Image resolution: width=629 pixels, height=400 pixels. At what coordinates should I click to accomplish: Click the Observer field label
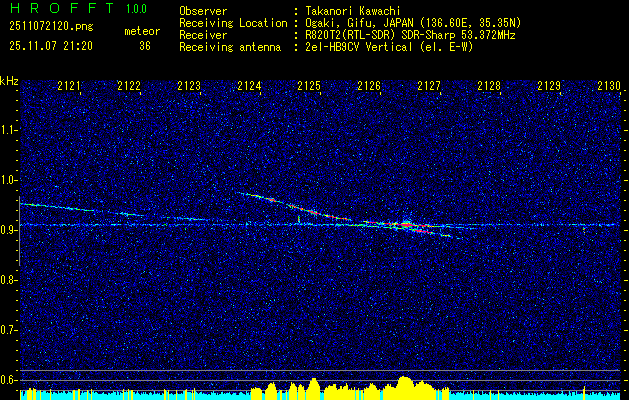pyautogui.click(x=203, y=11)
